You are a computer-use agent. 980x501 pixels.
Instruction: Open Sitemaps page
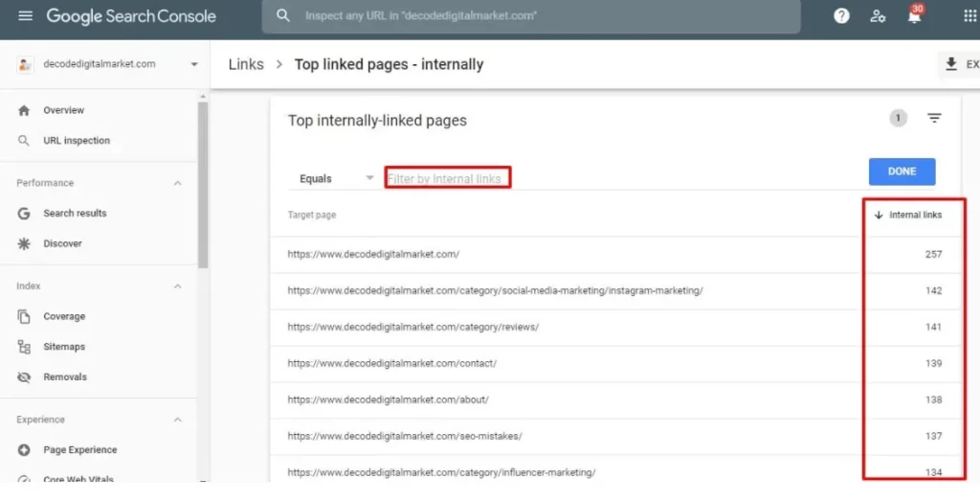[x=64, y=347]
